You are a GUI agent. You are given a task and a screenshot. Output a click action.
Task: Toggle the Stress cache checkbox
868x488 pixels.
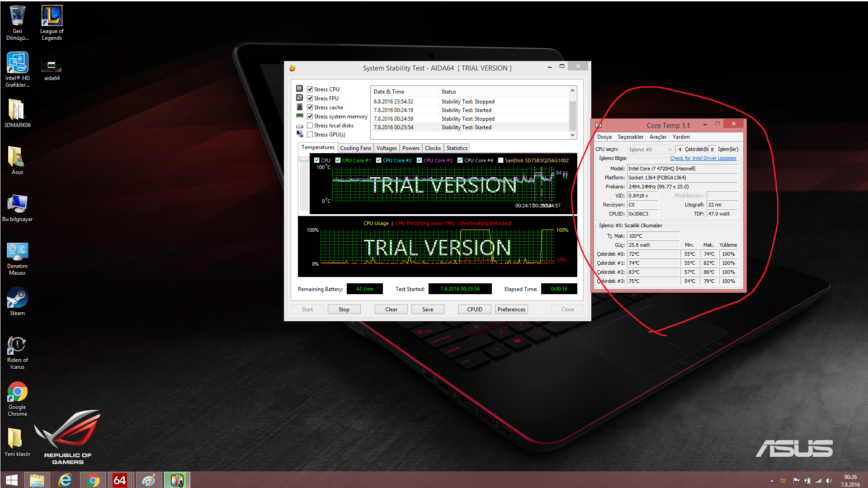point(310,108)
